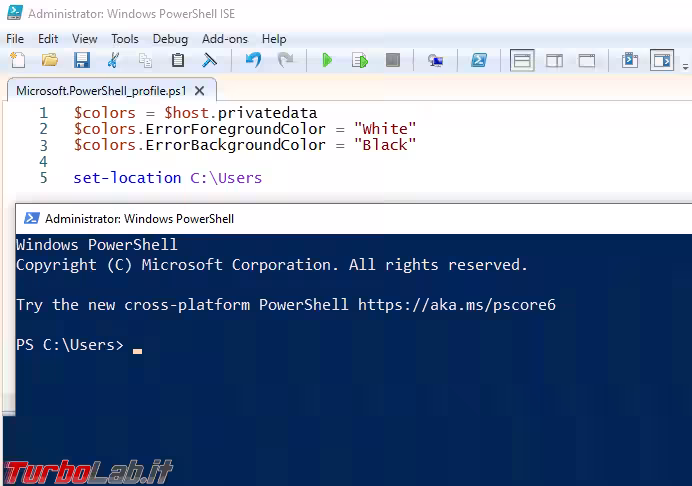Toggle the Command Add-on pane icon
The height and width of the screenshot is (486, 692).
pyautogui.click(x=662, y=60)
